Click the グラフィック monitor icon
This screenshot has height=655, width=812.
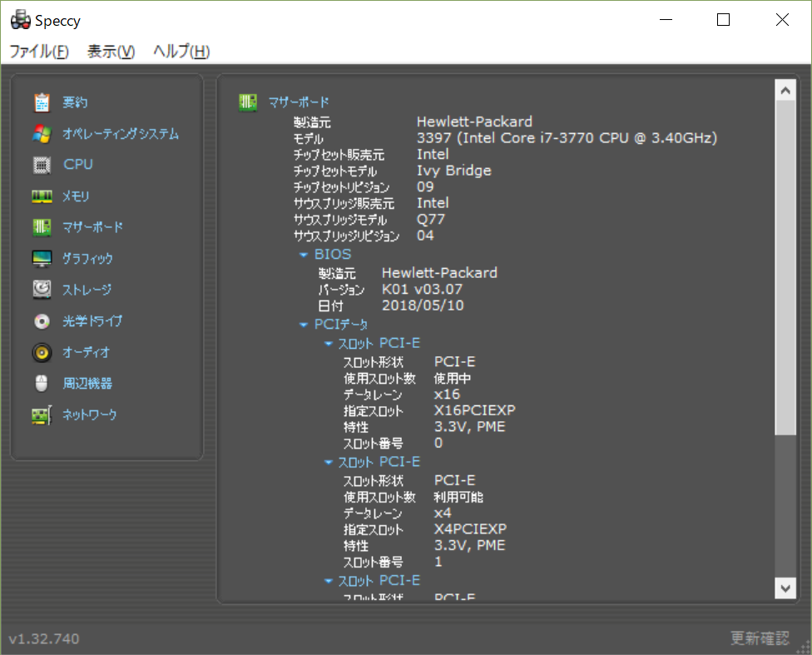(42, 258)
